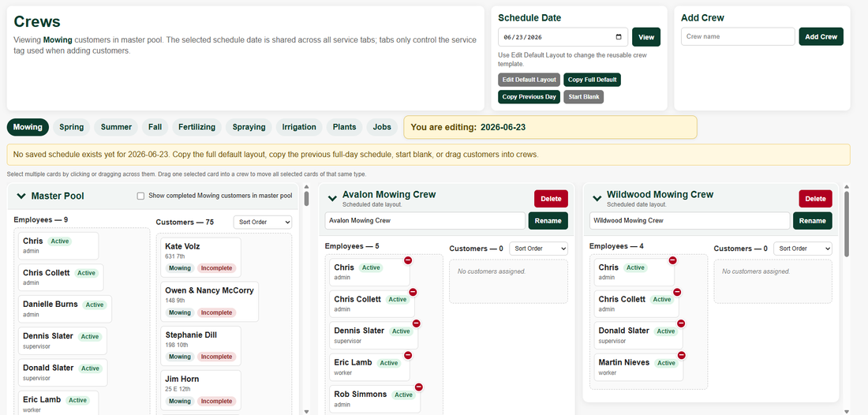Screen dimensions: 868x415
Task: Remove Eric Lamb from Avalon Mowing Crew
Action: [x=408, y=355]
